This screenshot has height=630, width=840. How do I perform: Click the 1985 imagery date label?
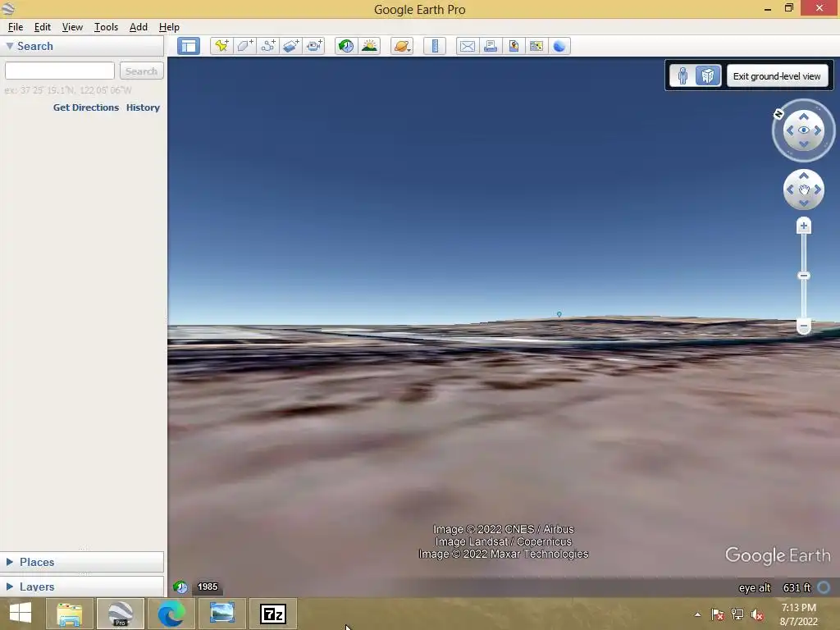coord(208,587)
